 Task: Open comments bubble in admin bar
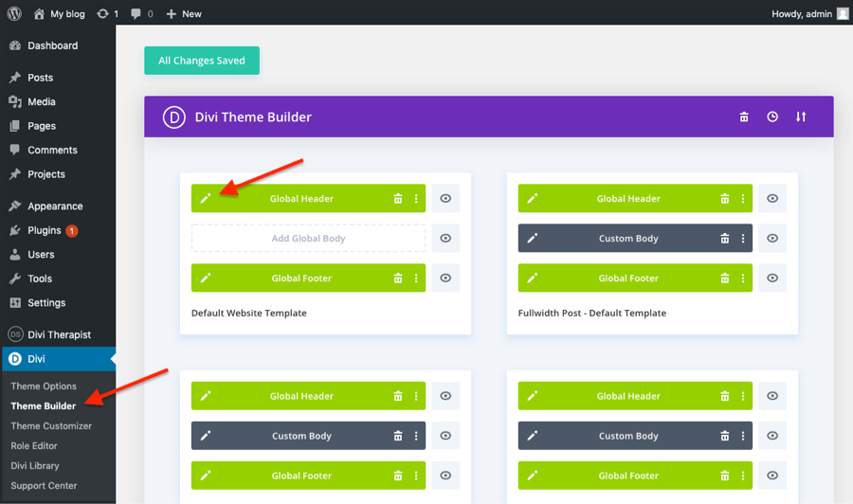(x=141, y=13)
